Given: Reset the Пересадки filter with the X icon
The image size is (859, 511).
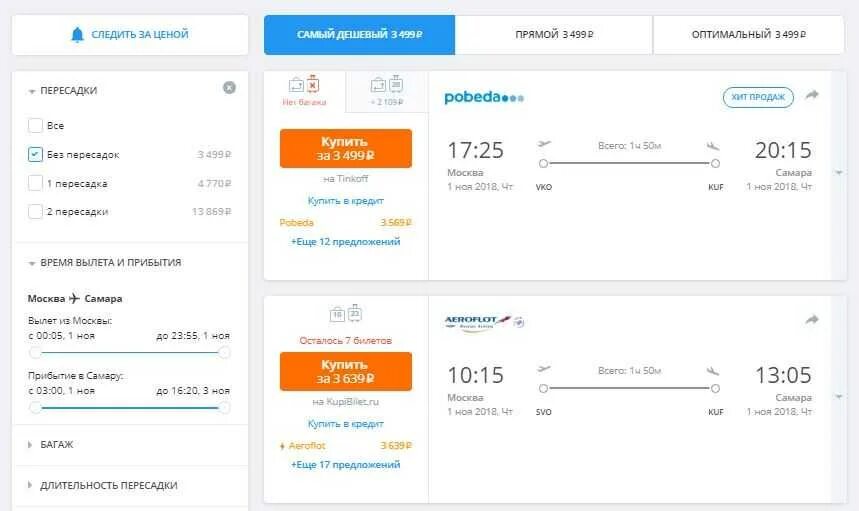Looking at the screenshot, I should 230,88.
